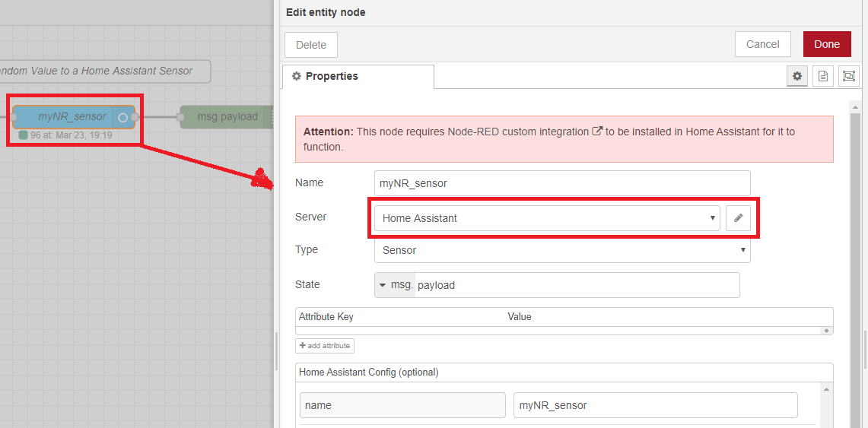Click the msg.payload node input port
The image size is (868, 428).
click(x=180, y=116)
